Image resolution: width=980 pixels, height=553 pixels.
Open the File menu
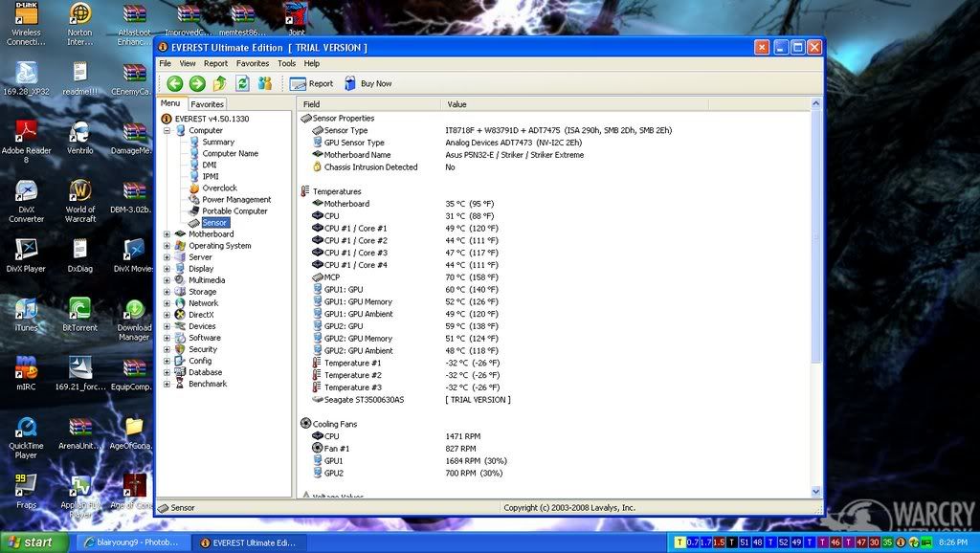(x=165, y=63)
